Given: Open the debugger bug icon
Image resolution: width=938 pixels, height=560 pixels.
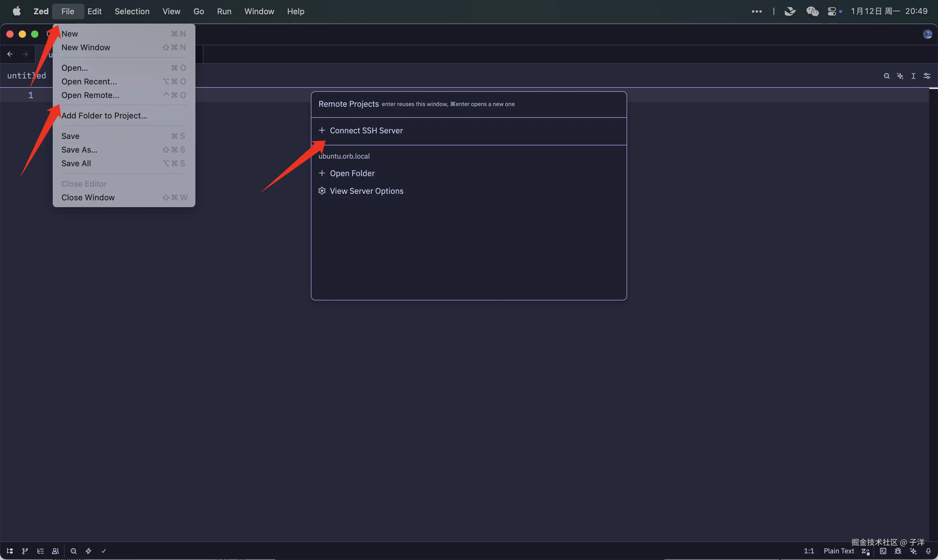Looking at the screenshot, I should pos(898,551).
